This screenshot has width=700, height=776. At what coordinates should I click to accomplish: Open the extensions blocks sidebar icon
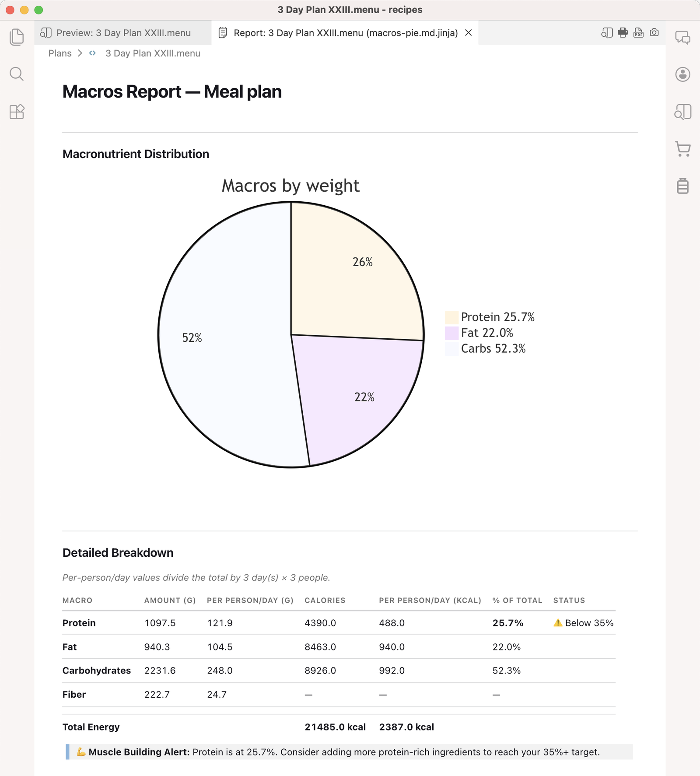17,112
